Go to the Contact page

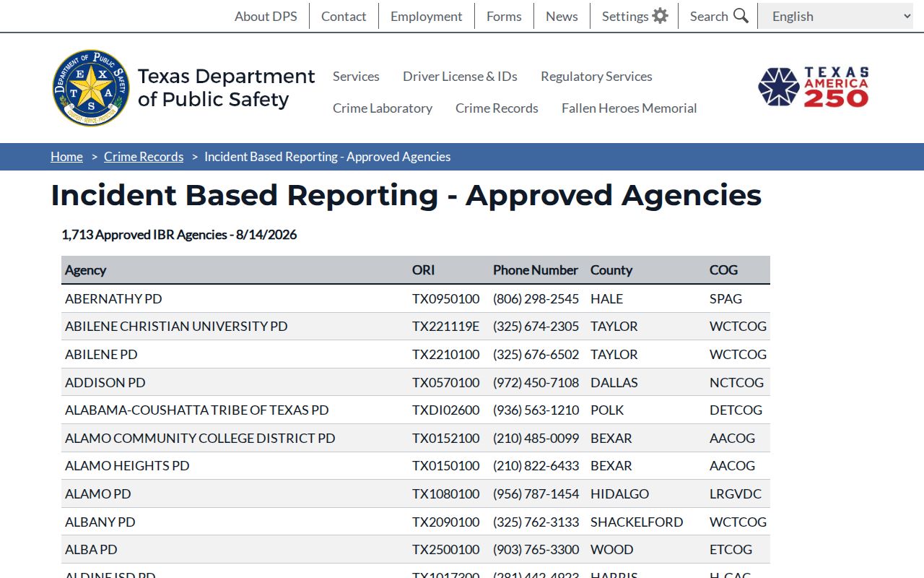[x=344, y=16]
